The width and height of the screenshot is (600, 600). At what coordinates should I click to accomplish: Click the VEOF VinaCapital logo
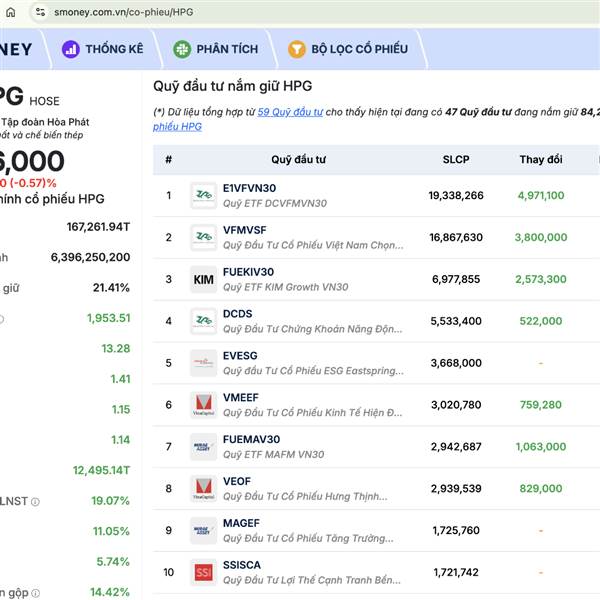pyautogui.click(x=204, y=489)
